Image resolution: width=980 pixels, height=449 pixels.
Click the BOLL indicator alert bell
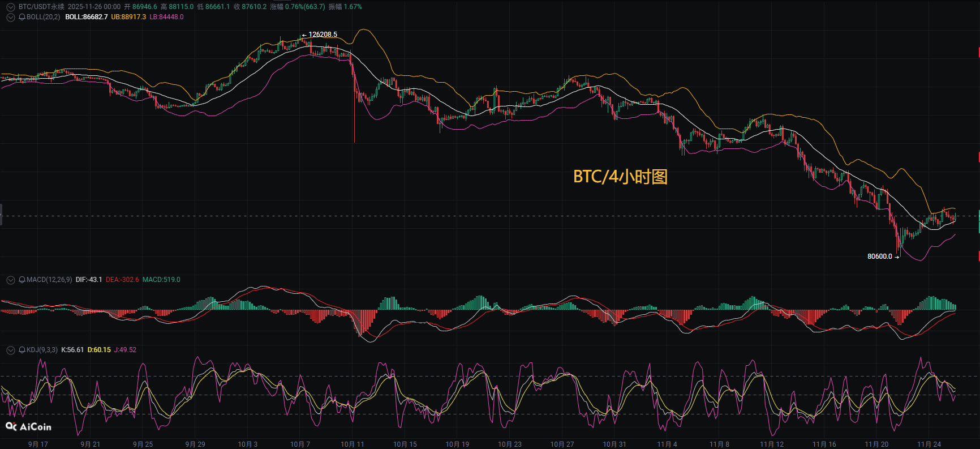[22, 17]
